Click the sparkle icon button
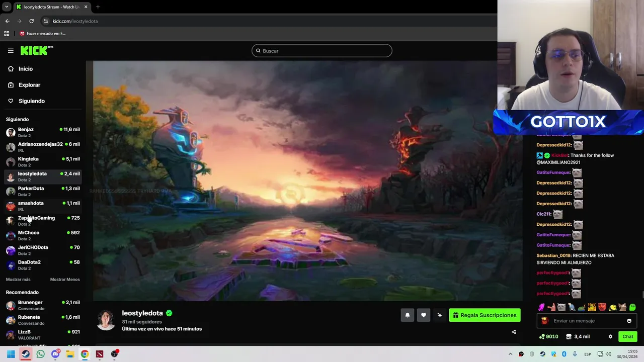The height and width of the screenshot is (362, 644). pos(440,315)
